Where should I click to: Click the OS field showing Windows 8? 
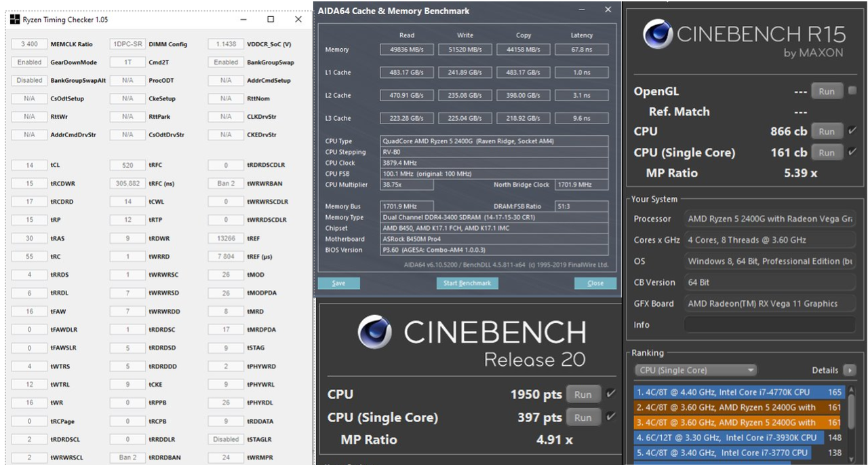(770, 261)
